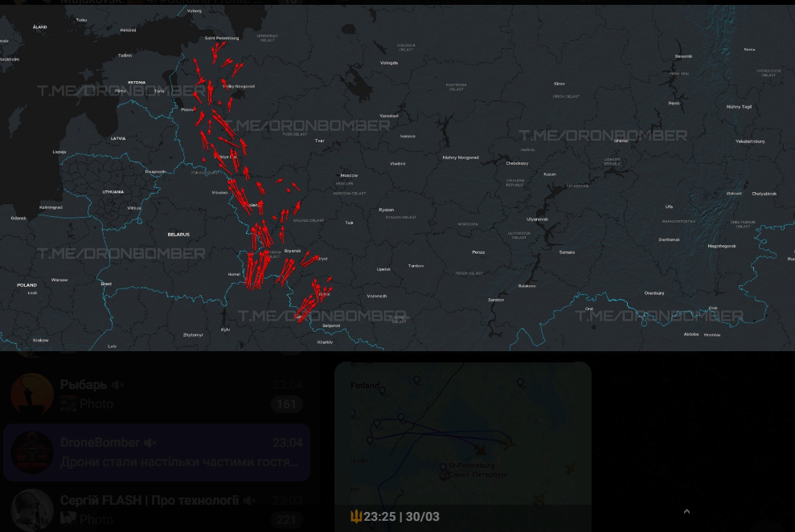Click the 161 unread badge on Рыбарь
The height and width of the screenshot is (532, 795).
click(x=286, y=404)
